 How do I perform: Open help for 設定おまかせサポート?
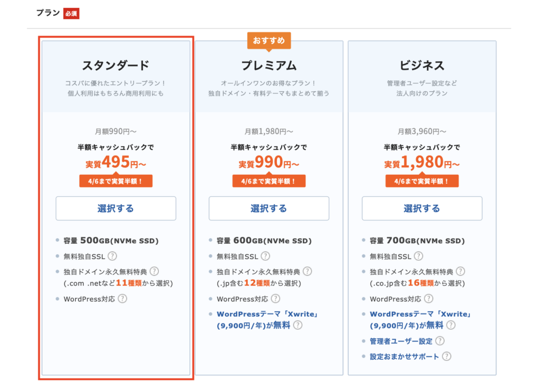pos(447,357)
